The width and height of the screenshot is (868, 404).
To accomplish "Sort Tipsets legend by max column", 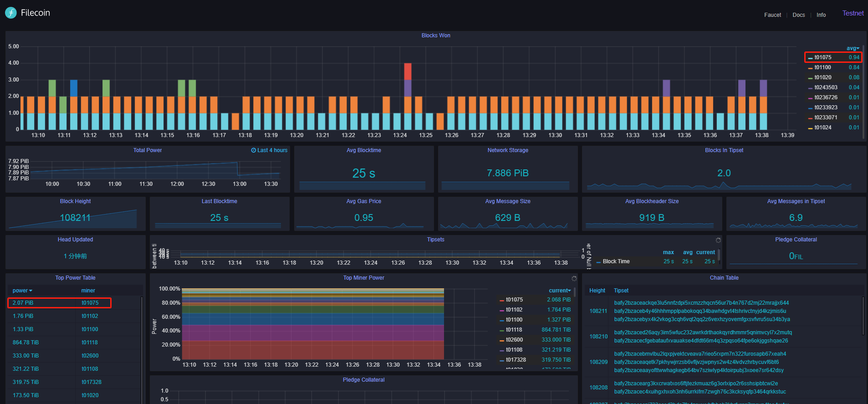I will [668, 252].
